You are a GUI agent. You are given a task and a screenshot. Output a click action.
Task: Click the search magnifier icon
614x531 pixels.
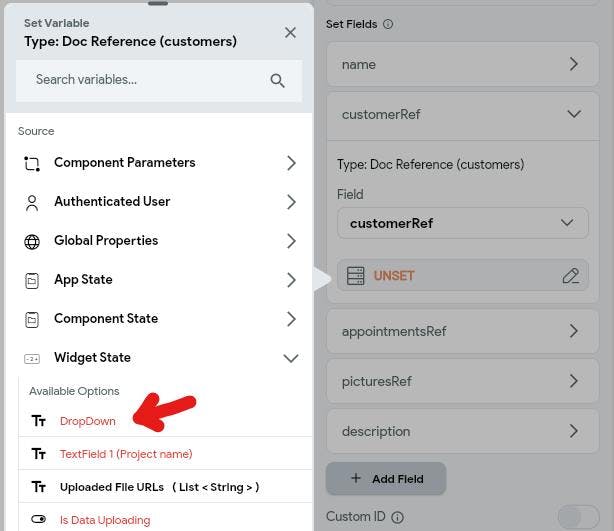[x=277, y=80]
